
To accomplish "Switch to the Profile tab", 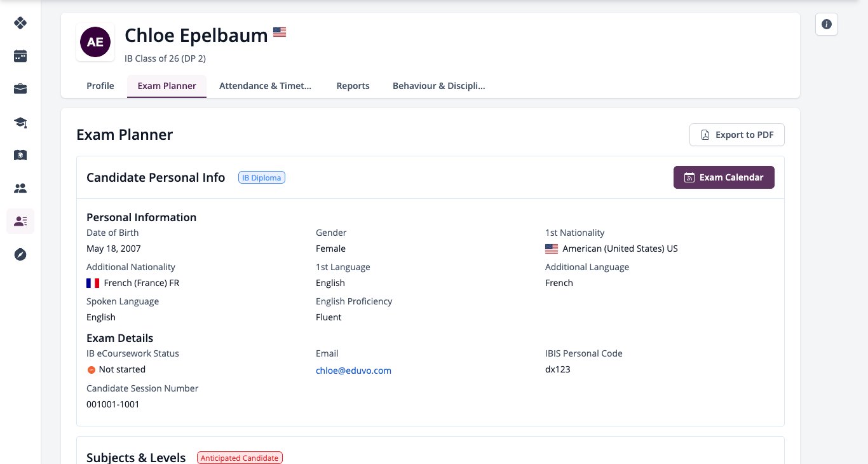I will (100, 86).
